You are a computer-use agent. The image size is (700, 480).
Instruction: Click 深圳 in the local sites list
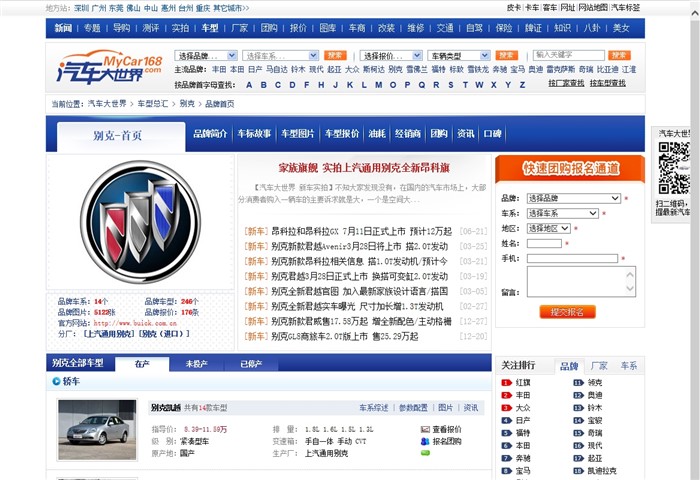point(81,8)
